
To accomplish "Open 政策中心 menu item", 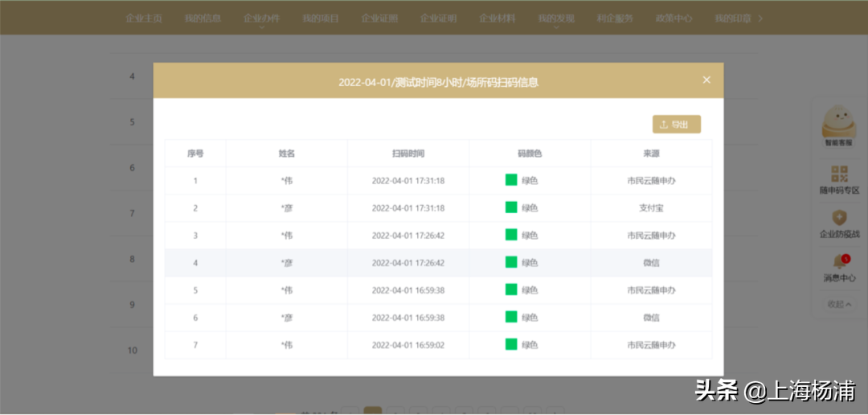I will [674, 18].
